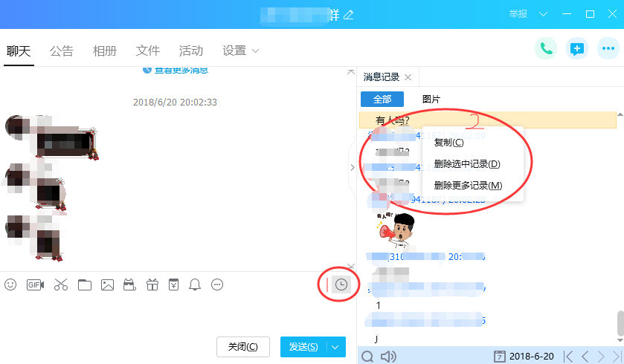Open dropdown arrow next to 举报
Screen dimensions: 624x364
(x=543, y=14)
